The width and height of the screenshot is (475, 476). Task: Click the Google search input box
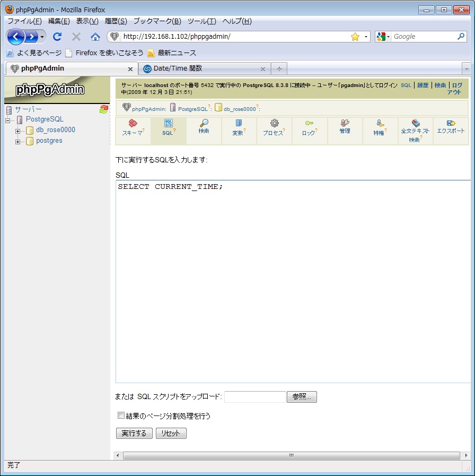424,37
